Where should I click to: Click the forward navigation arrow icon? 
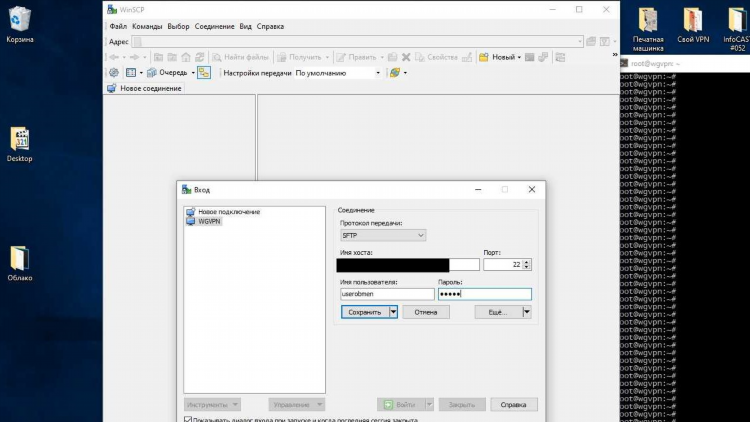tap(134, 57)
